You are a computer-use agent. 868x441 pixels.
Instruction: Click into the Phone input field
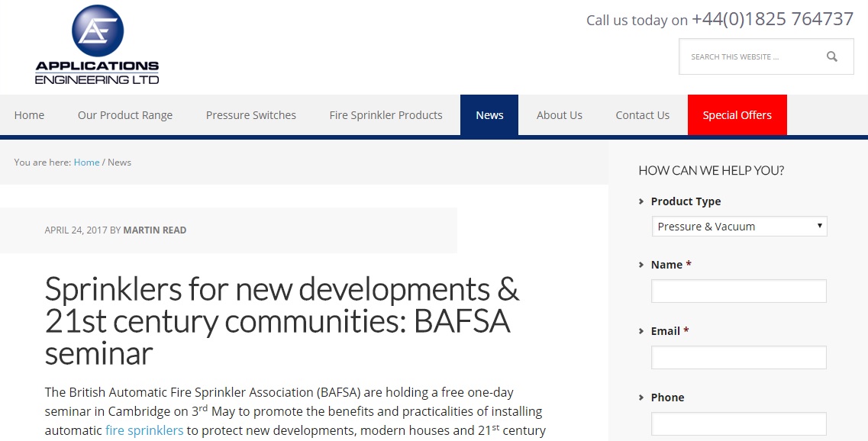point(738,424)
